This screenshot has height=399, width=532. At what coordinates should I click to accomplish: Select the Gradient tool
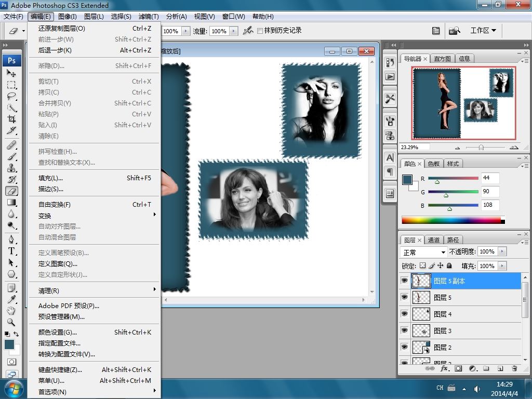point(11,203)
